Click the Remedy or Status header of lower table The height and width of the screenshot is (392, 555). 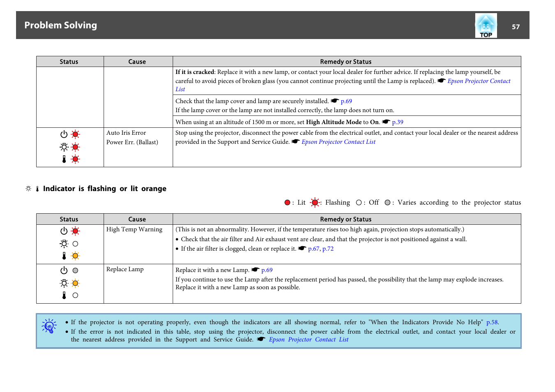346,219
